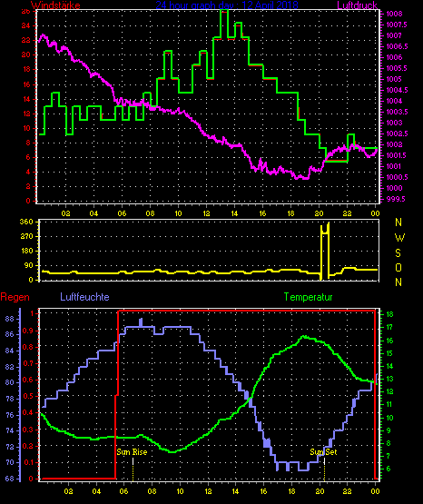Click the green '9' temperature axis value
Screen dimensions: 423x504
pos(389,430)
